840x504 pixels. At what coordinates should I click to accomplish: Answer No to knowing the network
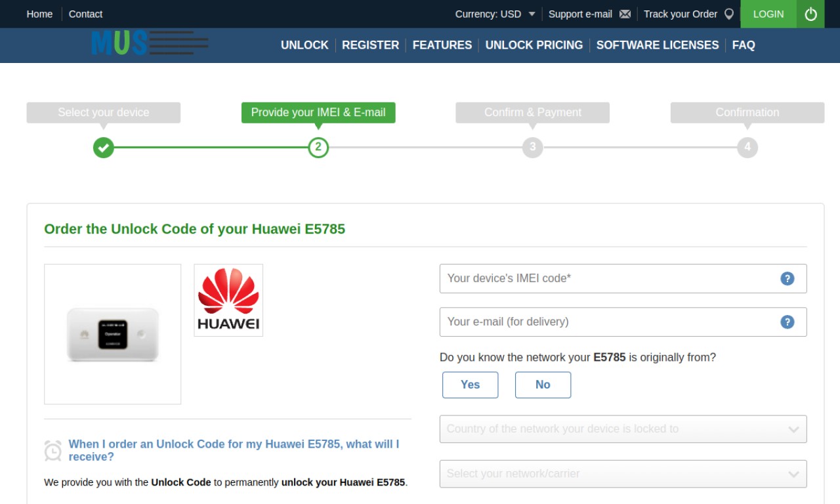[543, 385]
